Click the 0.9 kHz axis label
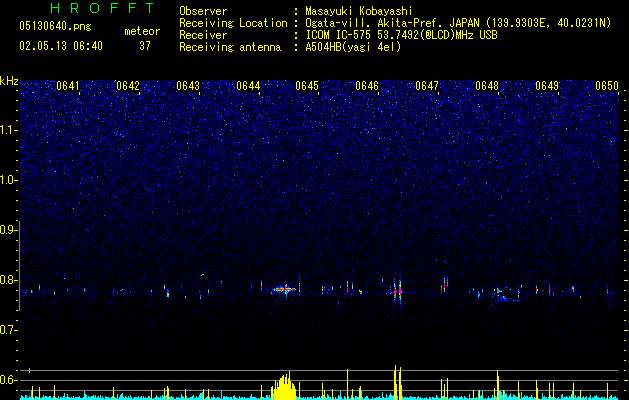The width and height of the screenshot is (629, 400). coord(7,230)
